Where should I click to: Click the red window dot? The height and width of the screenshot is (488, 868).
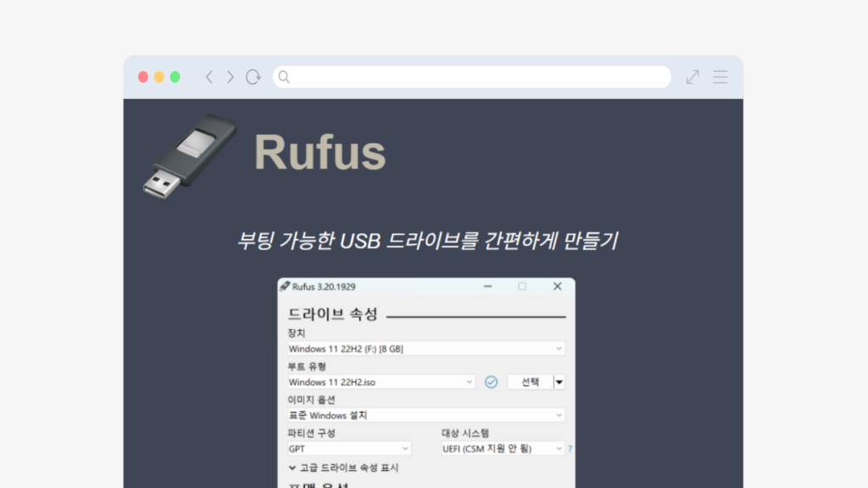(x=142, y=77)
